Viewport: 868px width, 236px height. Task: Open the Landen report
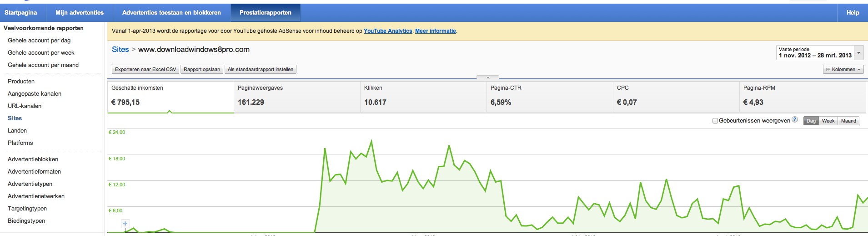coord(17,130)
